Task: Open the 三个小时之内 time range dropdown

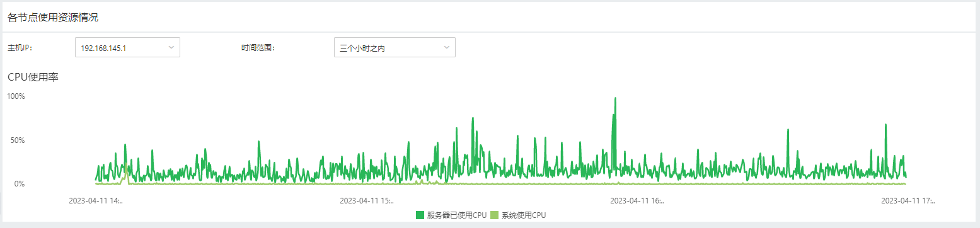Action: coord(395,47)
